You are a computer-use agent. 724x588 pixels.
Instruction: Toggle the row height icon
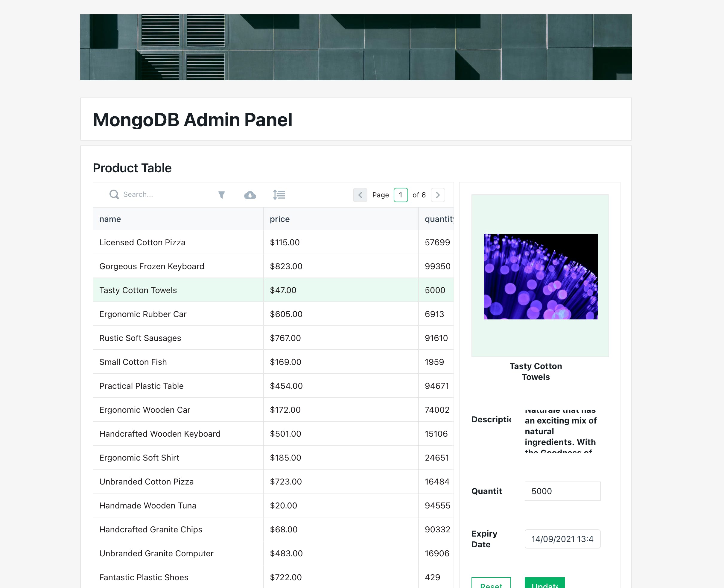[x=279, y=195]
